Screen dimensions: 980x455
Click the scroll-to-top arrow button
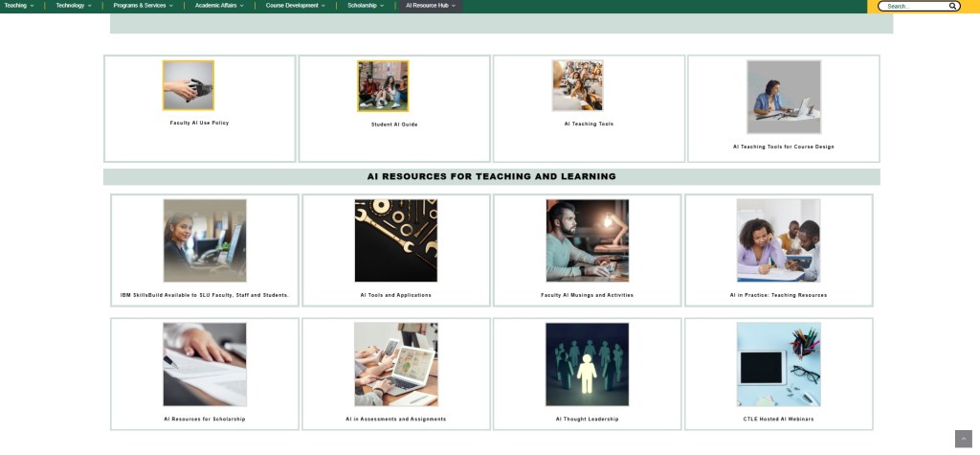[963, 438]
